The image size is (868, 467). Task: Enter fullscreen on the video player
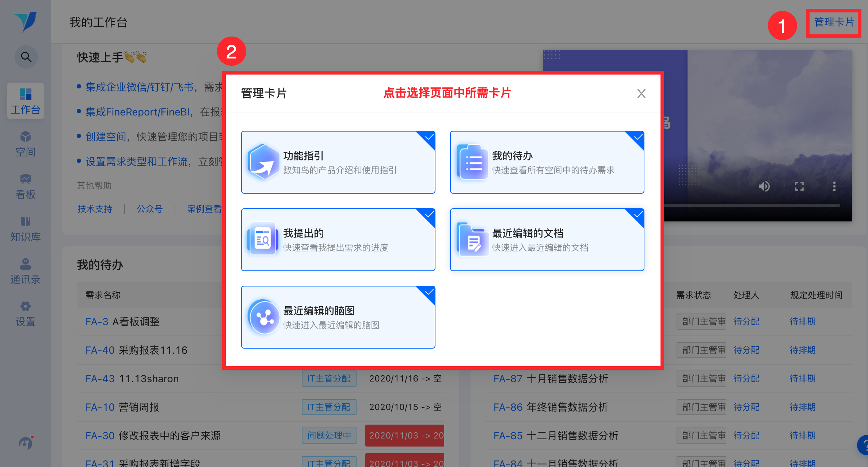click(799, 186)
